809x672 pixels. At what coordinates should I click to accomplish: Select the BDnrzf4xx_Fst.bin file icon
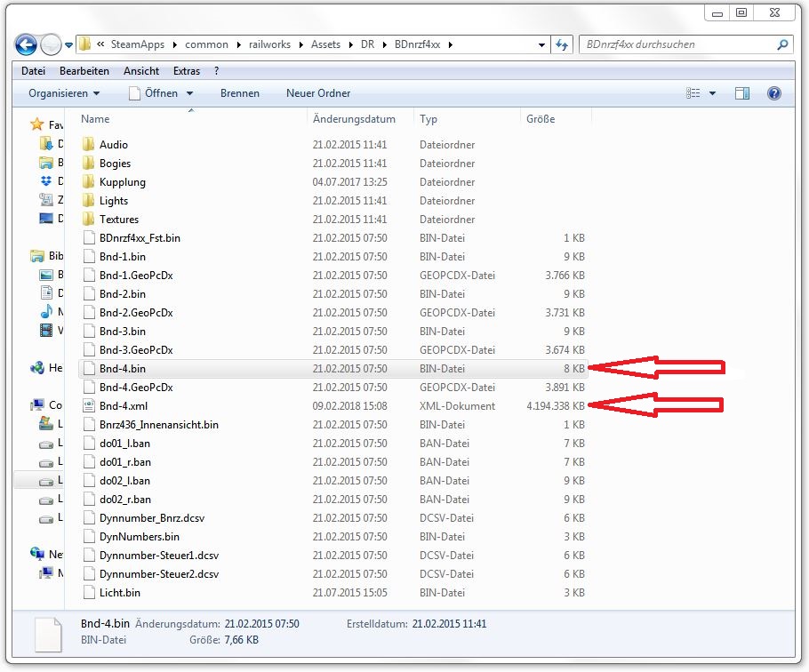point(89,237)
